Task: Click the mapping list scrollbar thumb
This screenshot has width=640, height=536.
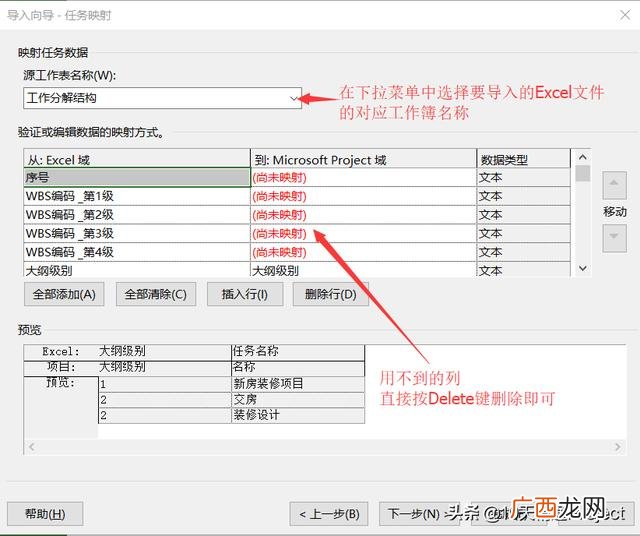Action: (x=582, y=173)
